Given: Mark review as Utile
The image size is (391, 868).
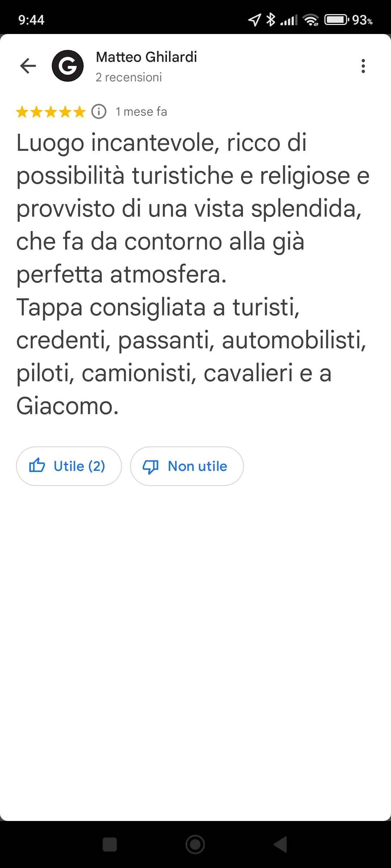Looking at the screenshot, I should 69,466.
